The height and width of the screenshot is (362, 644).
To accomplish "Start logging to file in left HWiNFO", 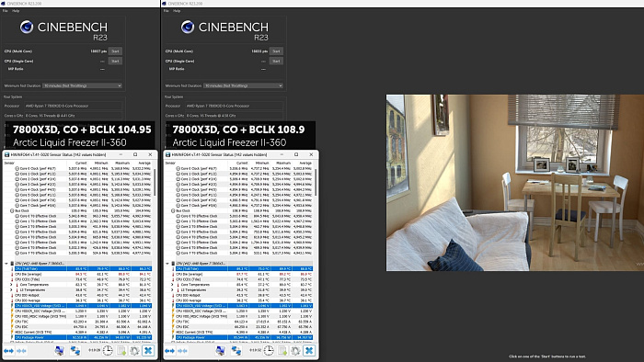I will pos(121,351).
